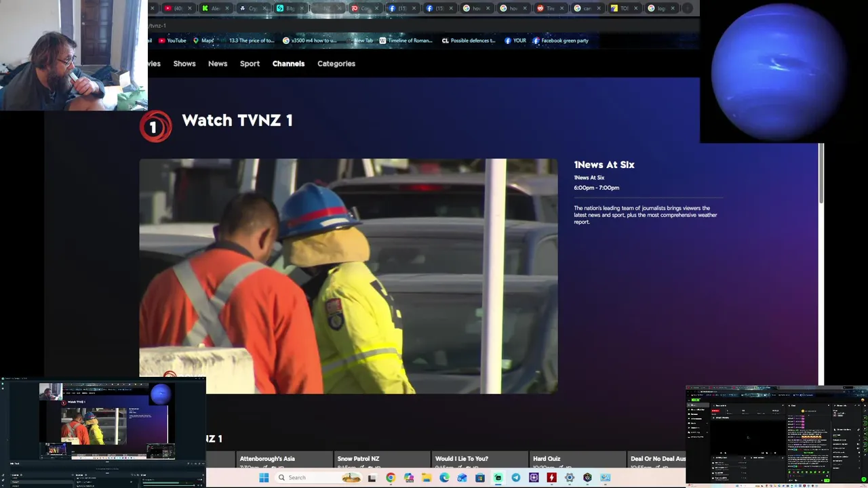Open 'Timeline of Roman...' bookmark

click(406, 41)
